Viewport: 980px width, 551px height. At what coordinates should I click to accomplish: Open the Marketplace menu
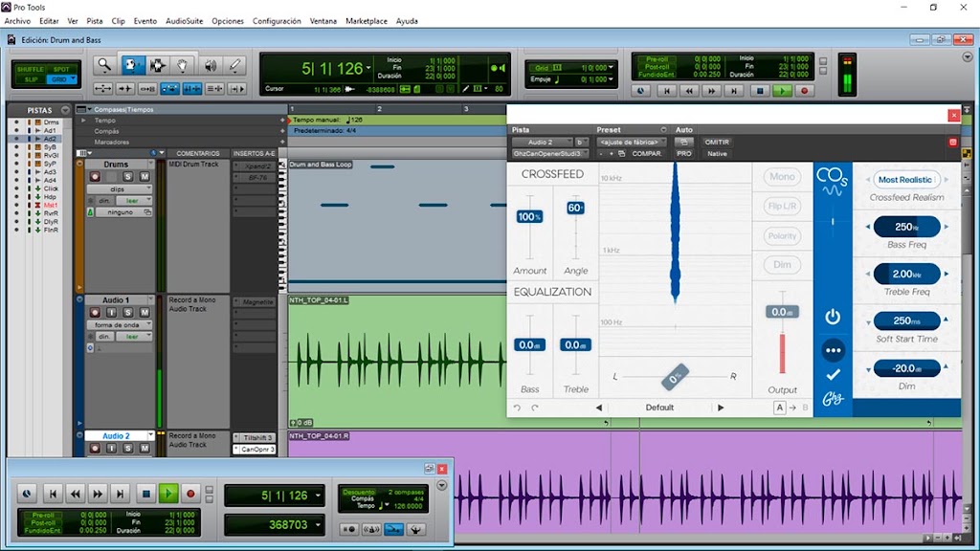pos(367,21)
